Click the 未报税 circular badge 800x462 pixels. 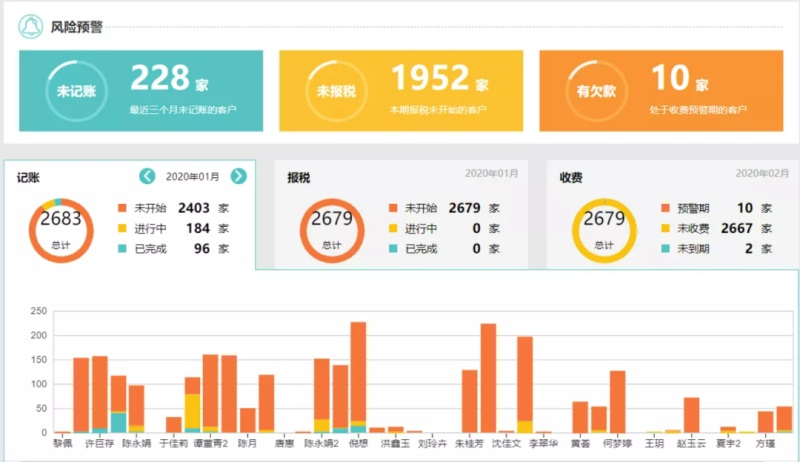pyautogui.click(x=336, y=91)
